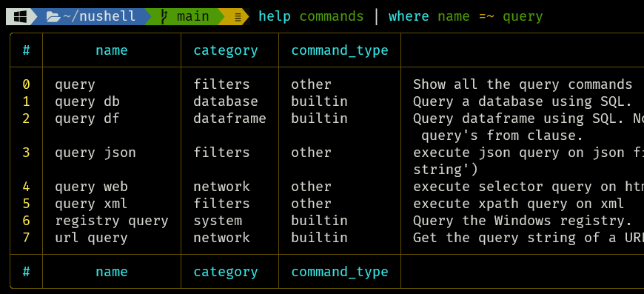
Task: Click the main branch name in the prompt
Action: 193,16
